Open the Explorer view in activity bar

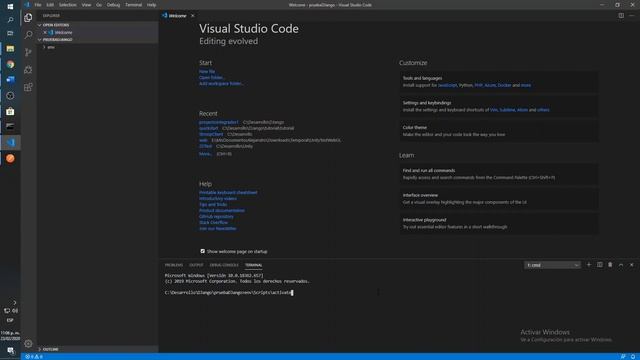point(28,18)
